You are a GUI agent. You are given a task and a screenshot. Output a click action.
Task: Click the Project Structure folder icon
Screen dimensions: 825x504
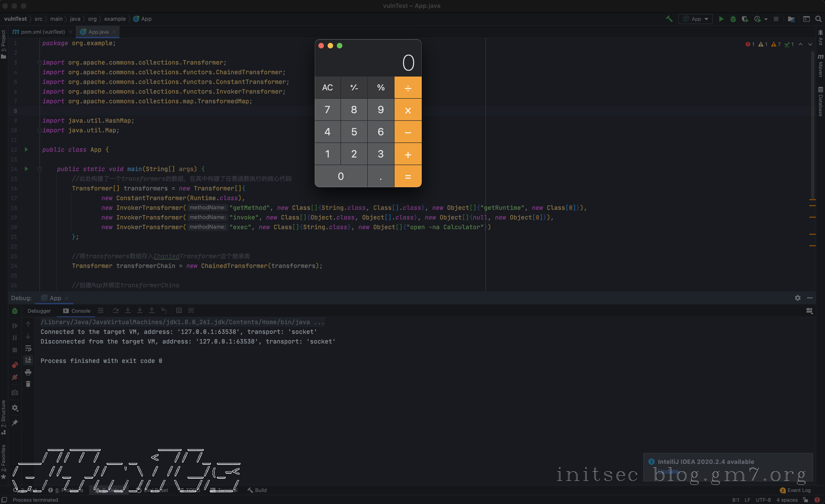[x=791, y=19]
